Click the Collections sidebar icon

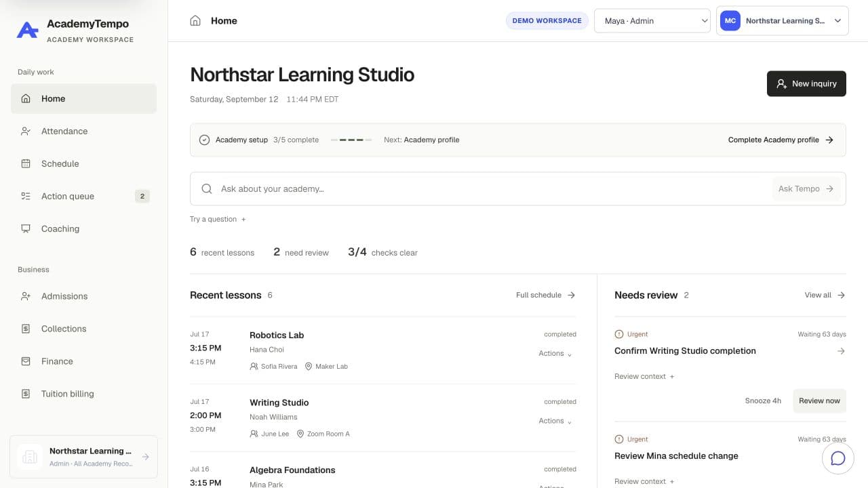(x=26, y=329)
